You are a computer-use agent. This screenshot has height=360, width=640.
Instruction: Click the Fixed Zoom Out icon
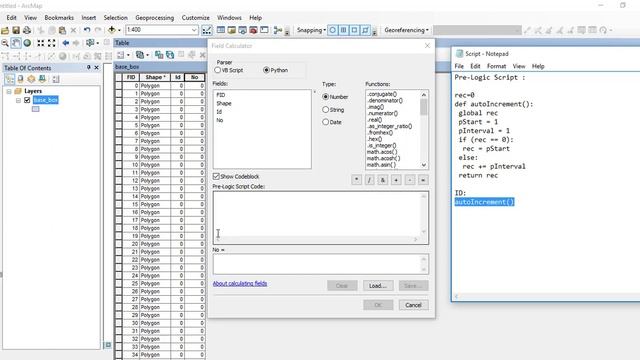pyautogui.click(x=51, y=43)
